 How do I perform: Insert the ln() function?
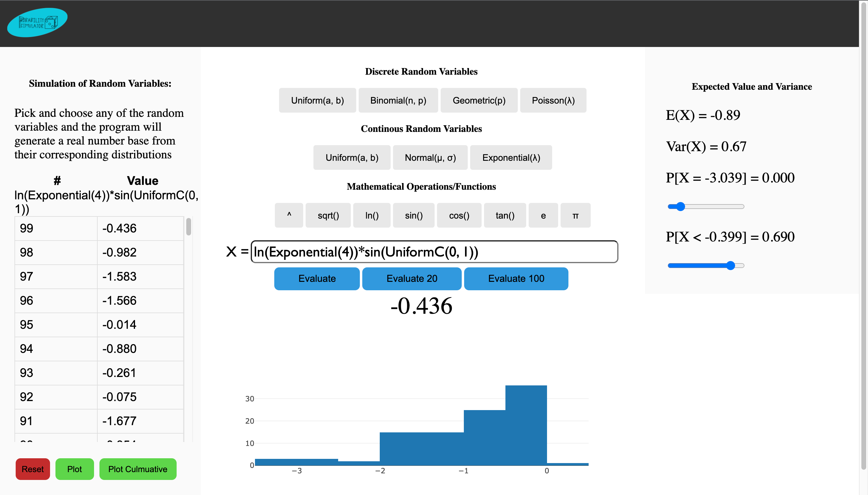[x=371, y=215]
